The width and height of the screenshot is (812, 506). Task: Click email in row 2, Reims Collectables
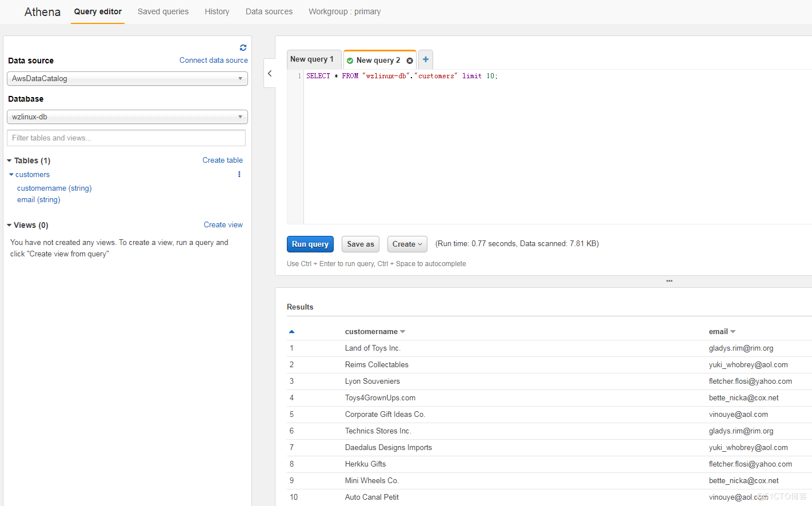pos(749,365)
